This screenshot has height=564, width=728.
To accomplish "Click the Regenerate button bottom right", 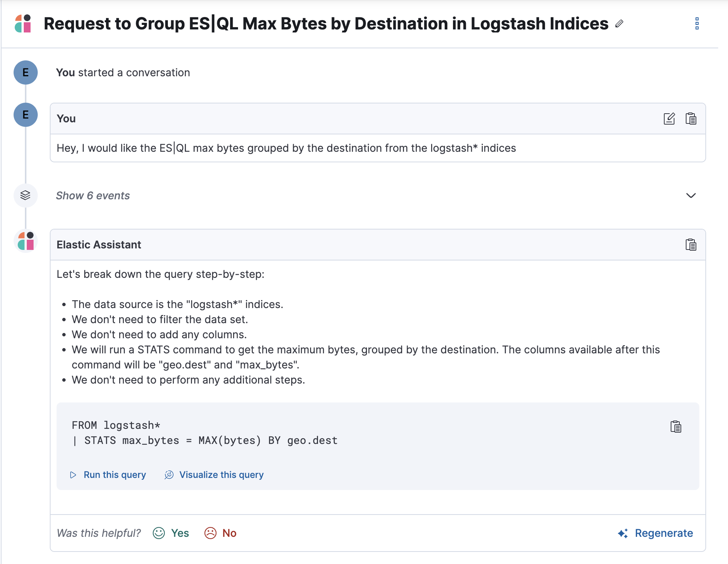I will pyautogui.click(x=656, y=533).
